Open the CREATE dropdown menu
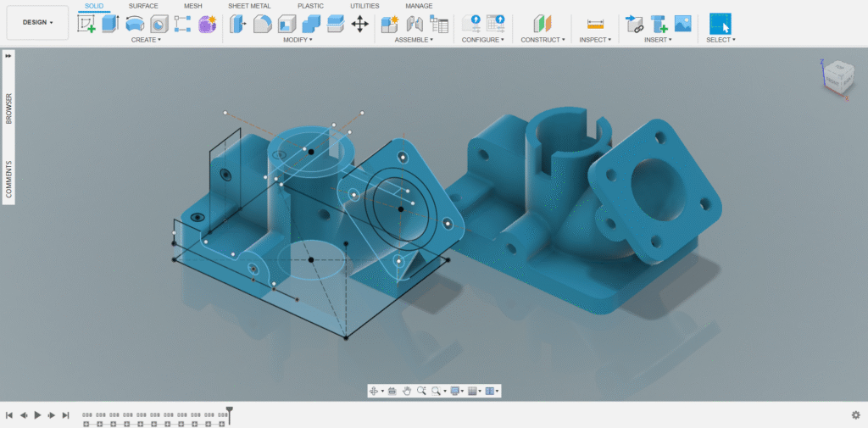868x428 pixels. (x=146, y=40)
